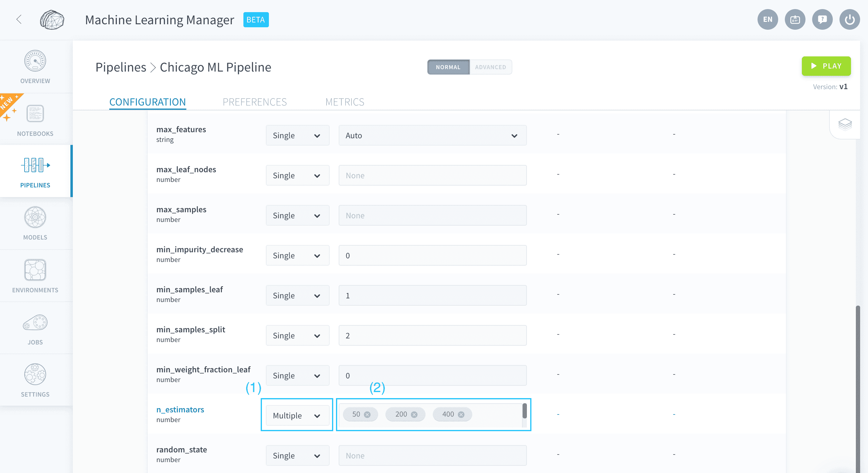This screenshot has height=473, width=868.
Task: Select the PREFERENCES tab
Action: (255, 102)
